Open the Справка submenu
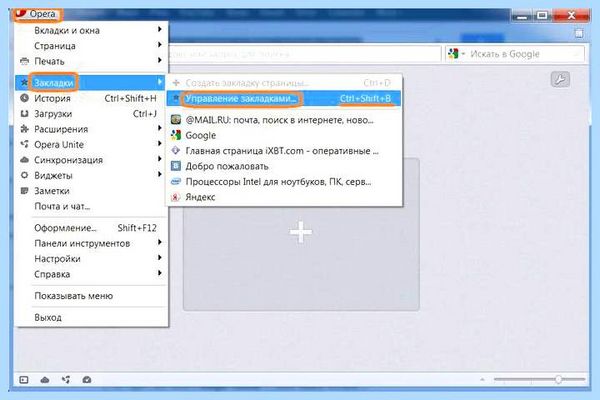Viewport: 600px width, 400px height. tap(91, 274)
